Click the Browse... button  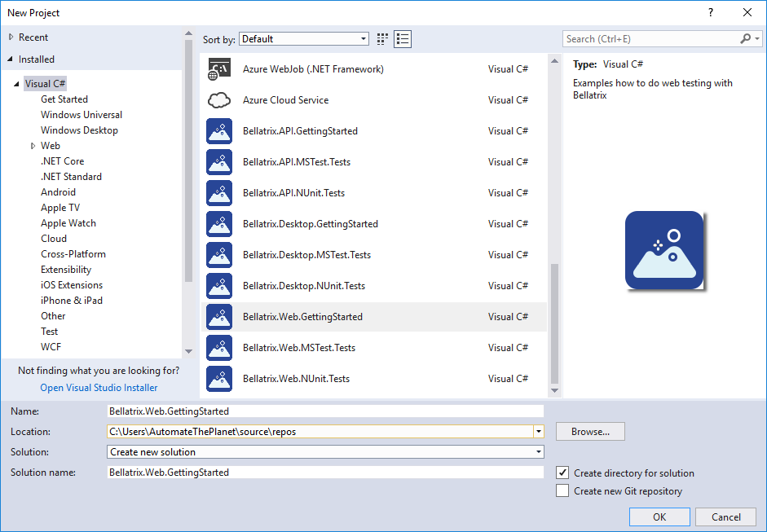[x=590, y=432]
